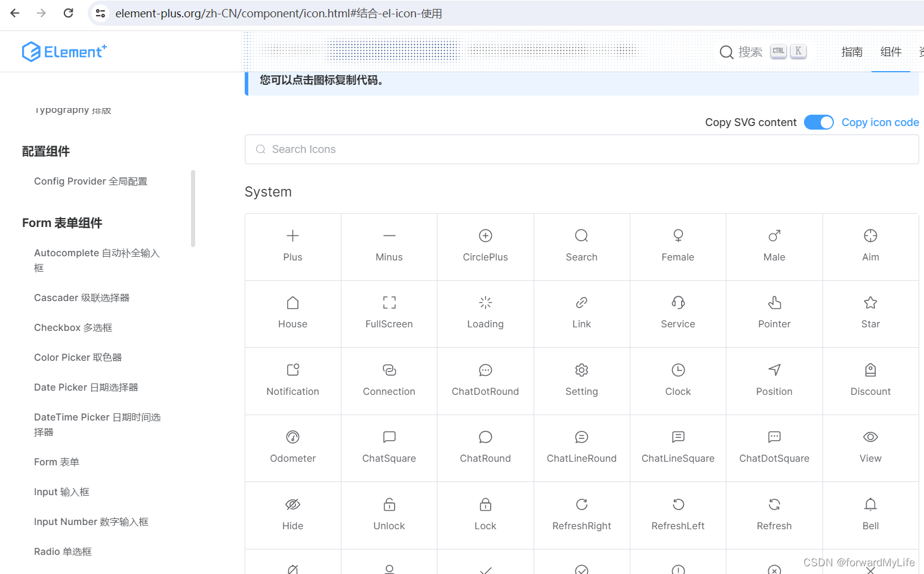Switch to the 组件 tab

[891, 52]
